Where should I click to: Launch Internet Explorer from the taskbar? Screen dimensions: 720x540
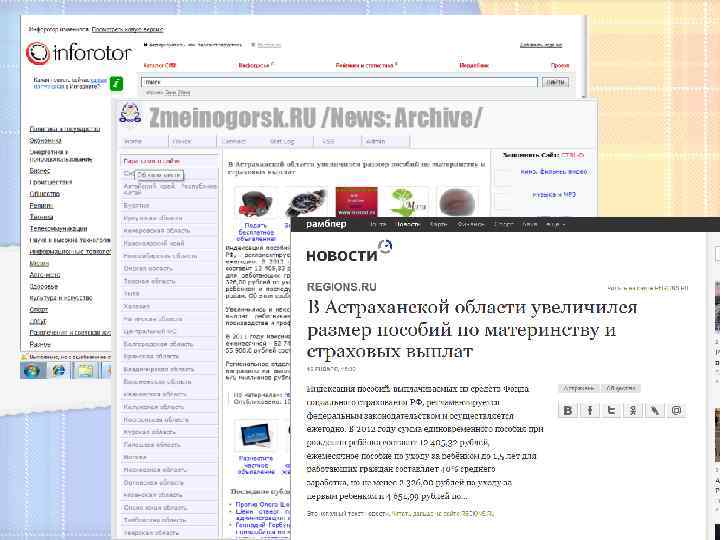point(58,370)
